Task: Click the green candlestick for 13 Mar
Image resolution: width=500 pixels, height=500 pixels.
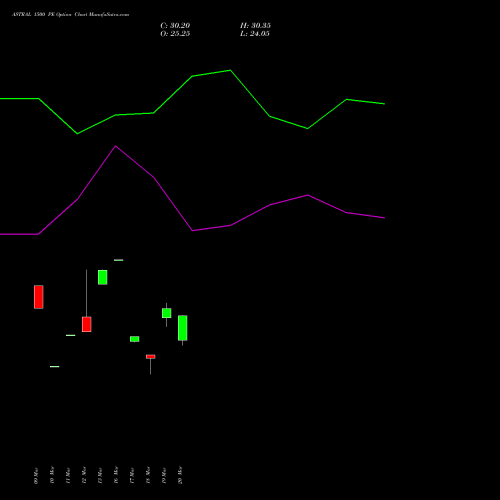Action: [x=103, y=277]
